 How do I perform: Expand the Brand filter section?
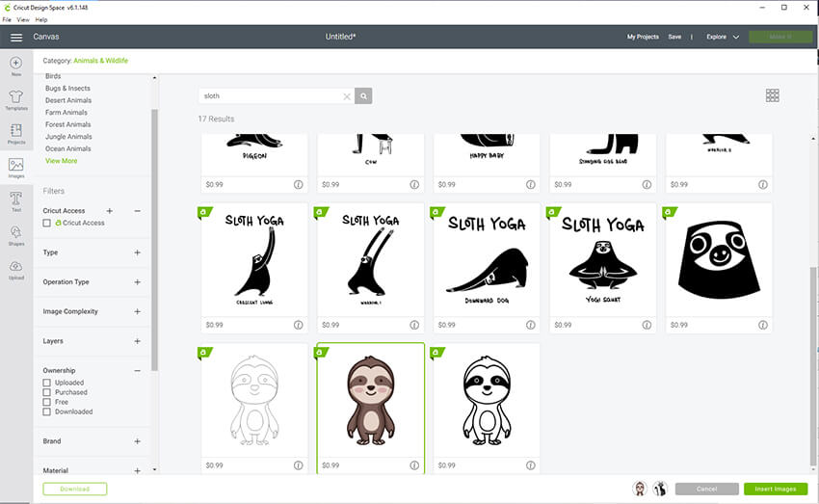(x=138, y=441)
